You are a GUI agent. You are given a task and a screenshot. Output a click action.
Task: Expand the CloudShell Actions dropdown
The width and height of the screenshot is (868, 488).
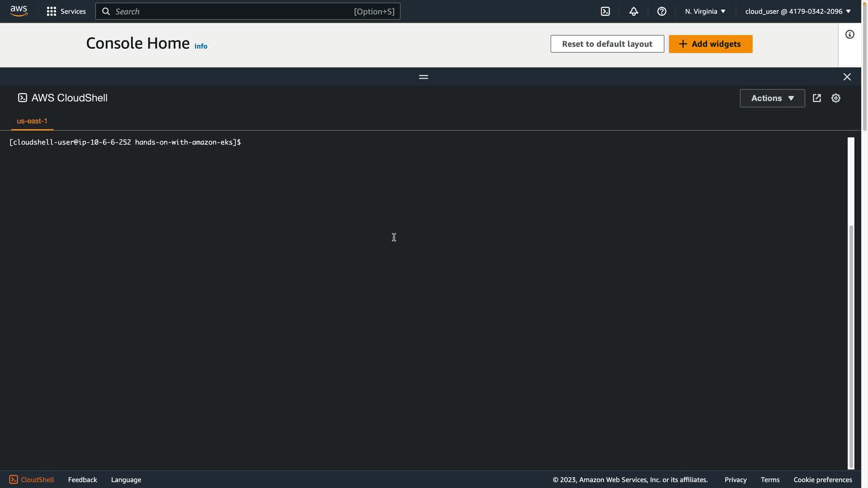(x=772, y=98)
